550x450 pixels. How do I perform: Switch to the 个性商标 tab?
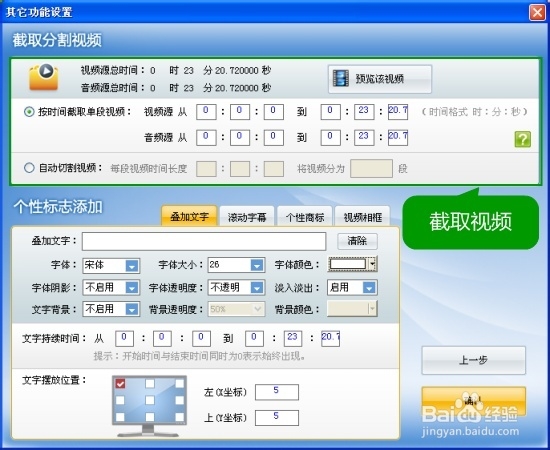point(304,217)
